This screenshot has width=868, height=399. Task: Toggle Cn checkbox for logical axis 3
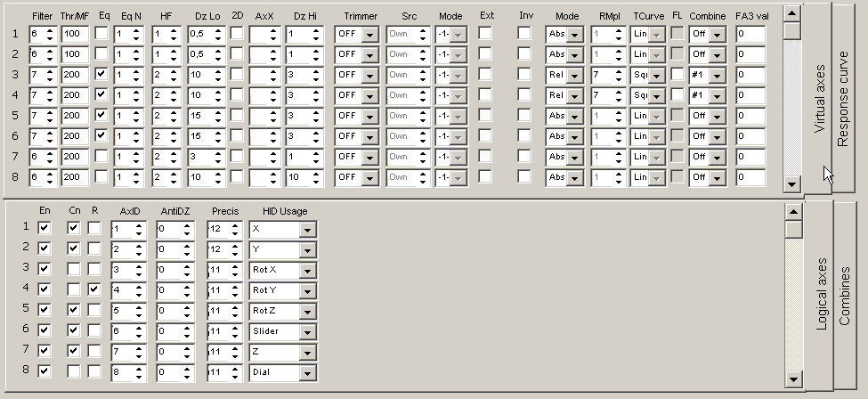point(74,269)
